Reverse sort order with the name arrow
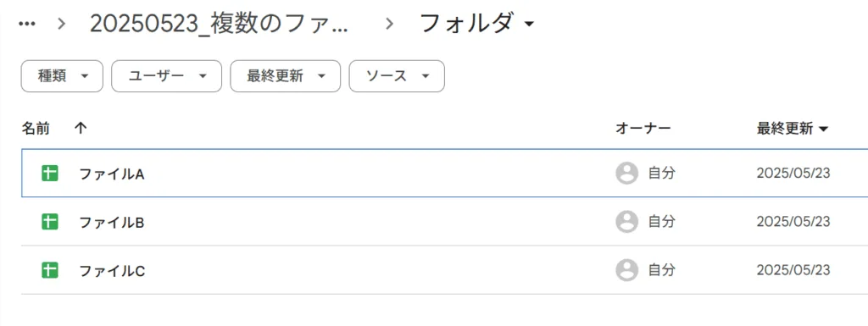The width and height of the screenshot is (868, 326). point(81,129)
